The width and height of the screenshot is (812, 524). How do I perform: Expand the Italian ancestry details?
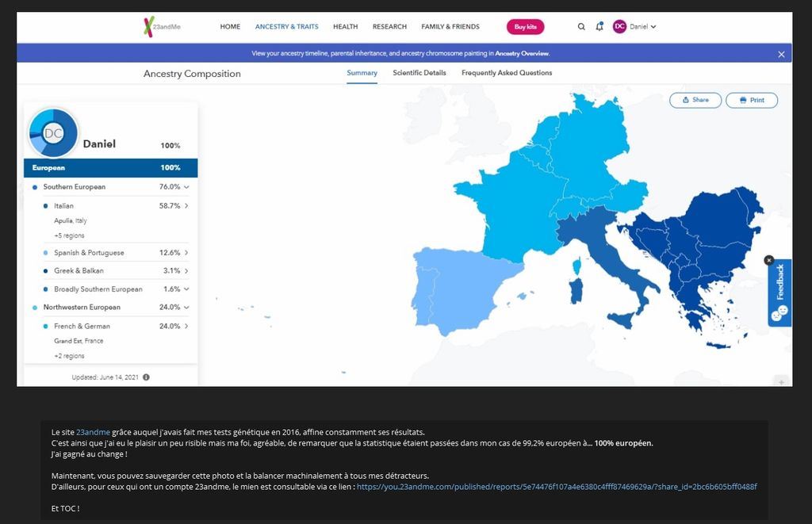click(x=186, y=206)
